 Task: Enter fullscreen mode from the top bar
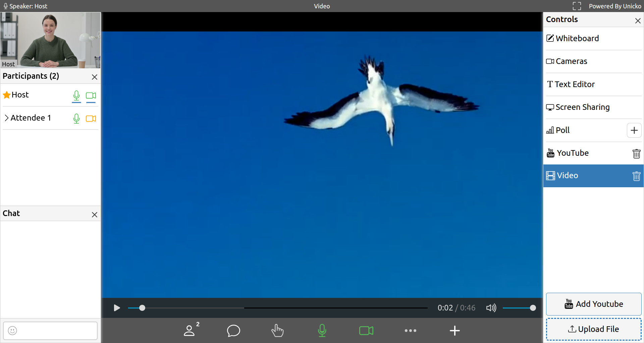577,6
